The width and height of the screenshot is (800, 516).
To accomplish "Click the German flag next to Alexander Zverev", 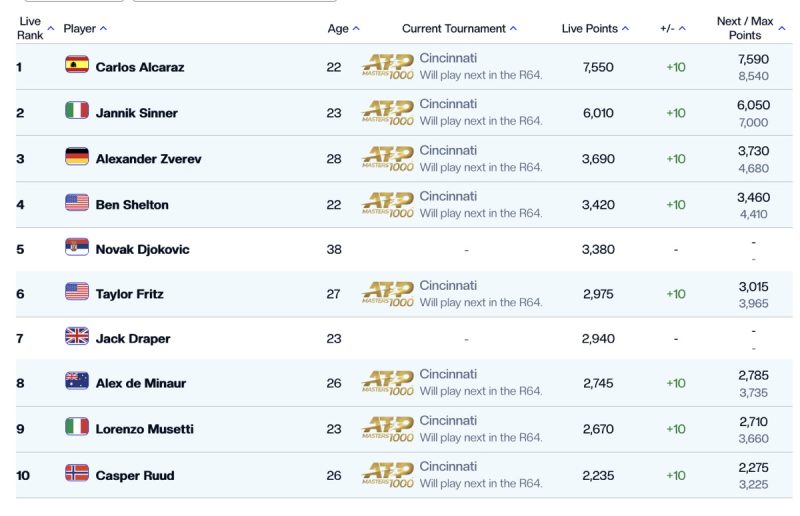I will tap(77, 156).
